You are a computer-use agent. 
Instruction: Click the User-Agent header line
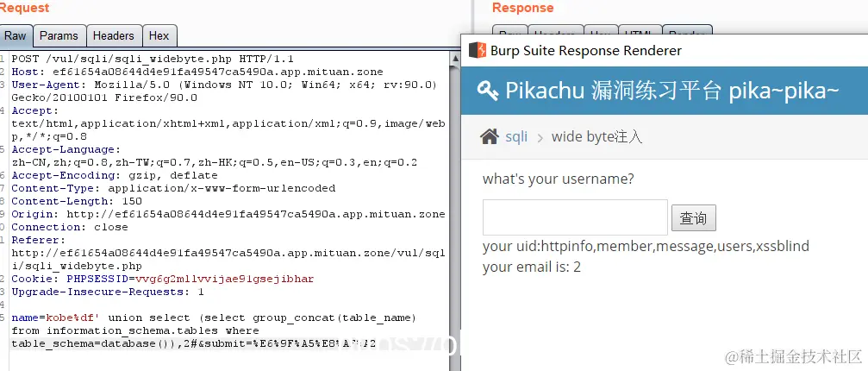[x=224, y=85]
